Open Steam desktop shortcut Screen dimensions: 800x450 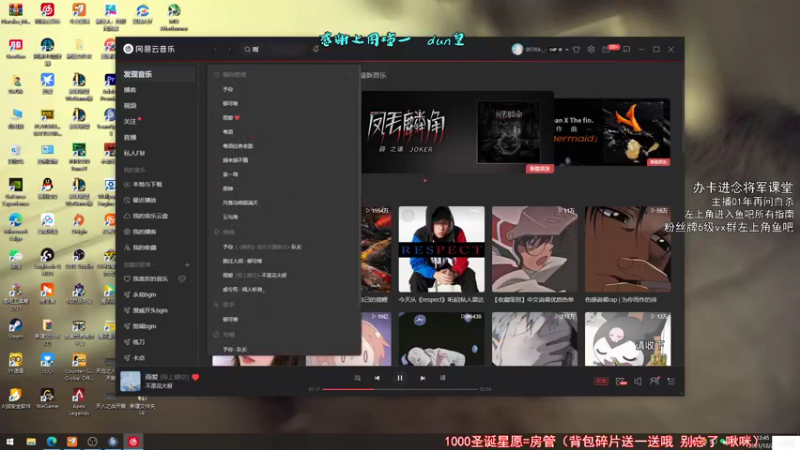click(x=15, y=328)
